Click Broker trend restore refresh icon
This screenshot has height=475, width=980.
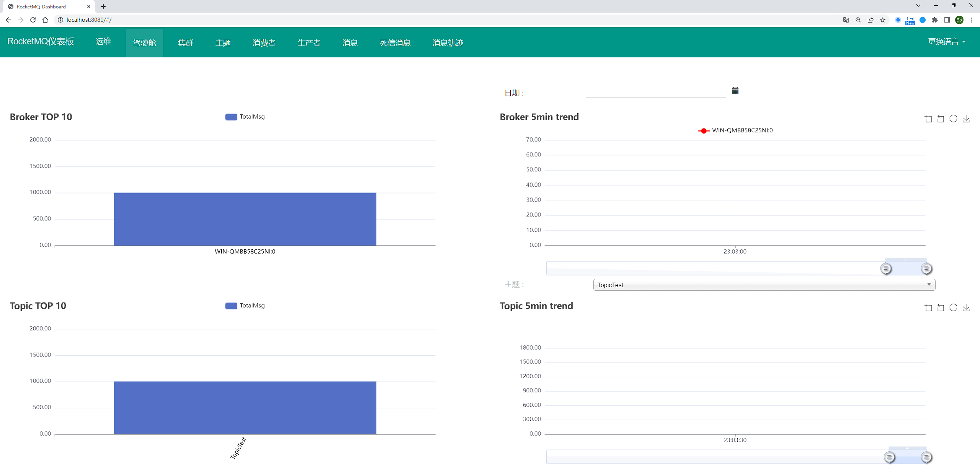pos(953,119)
